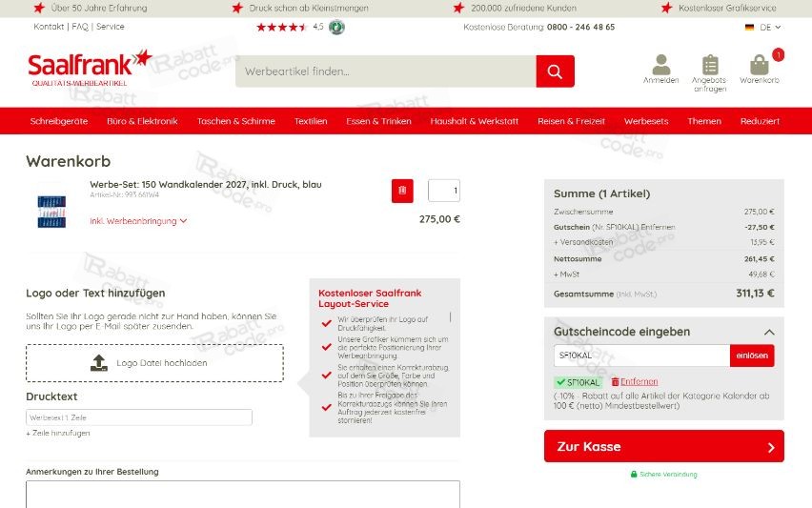Focus the Werbeartikel finden search field
The image size is (812, 508).
point(386,71)
